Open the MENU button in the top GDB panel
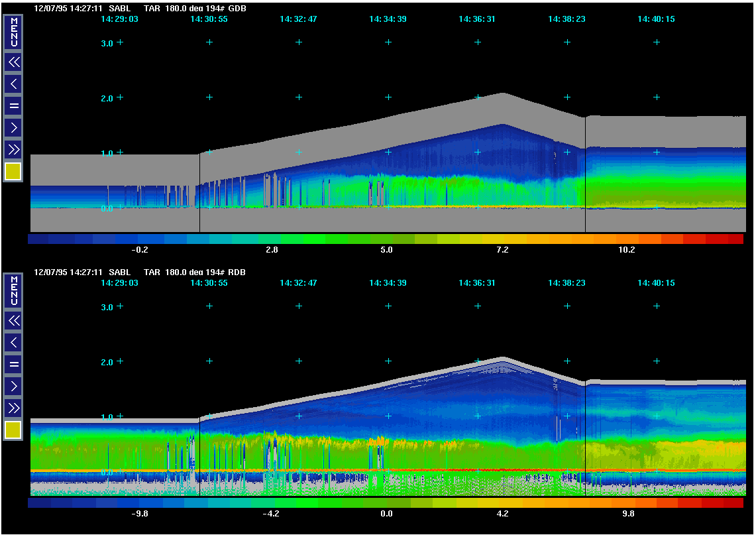 pyautogui.click(x=13, y=32)
